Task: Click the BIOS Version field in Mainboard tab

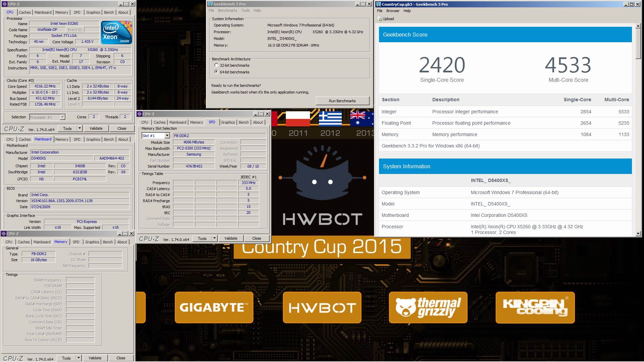Action: point(79,201)
